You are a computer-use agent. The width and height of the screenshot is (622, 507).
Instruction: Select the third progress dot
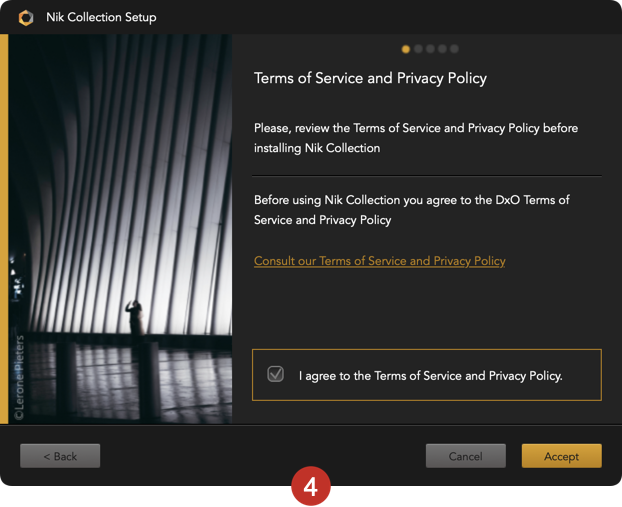(x=430, y=49)
